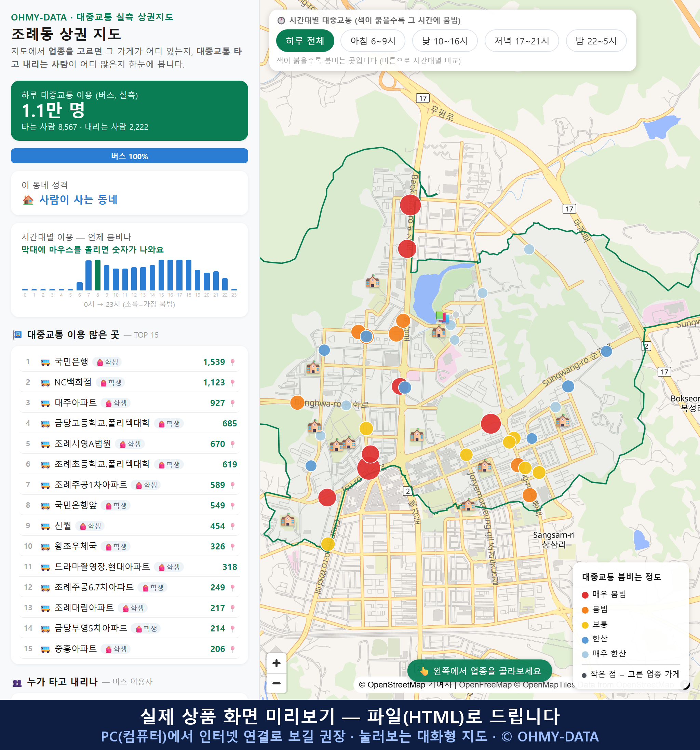700x750 pixels.
Task: Click the map pin icon for 조례시영A법원 row
Action: click(232, 444)
